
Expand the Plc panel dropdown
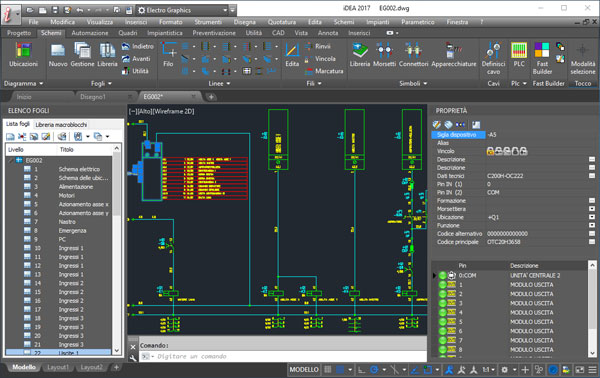(519, 83)
